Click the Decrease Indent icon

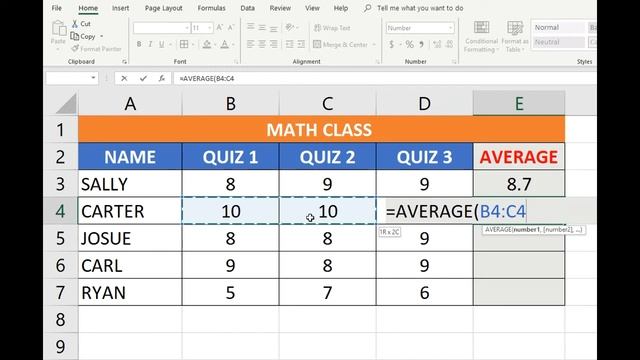[289, 44]
